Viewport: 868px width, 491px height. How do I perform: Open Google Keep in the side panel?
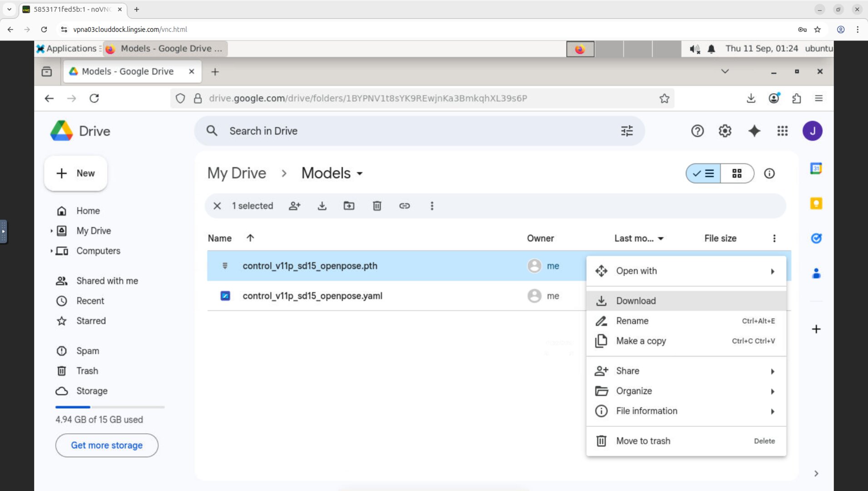[815, 203]
